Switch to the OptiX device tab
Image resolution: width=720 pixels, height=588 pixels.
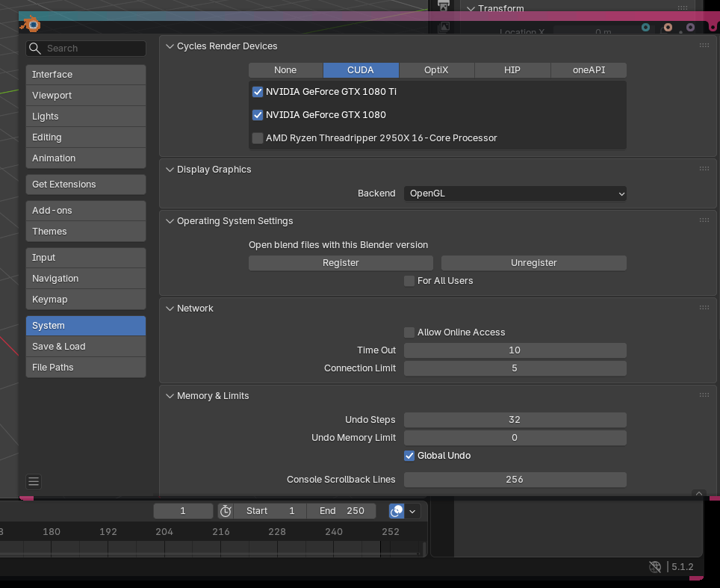pyautogui.click(x=436, y=70)
